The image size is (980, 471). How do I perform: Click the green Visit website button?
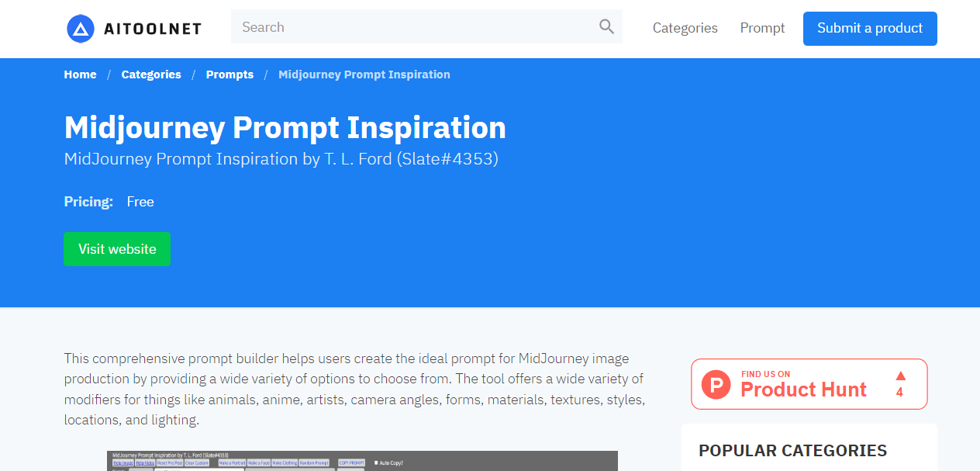coord(116,249)
